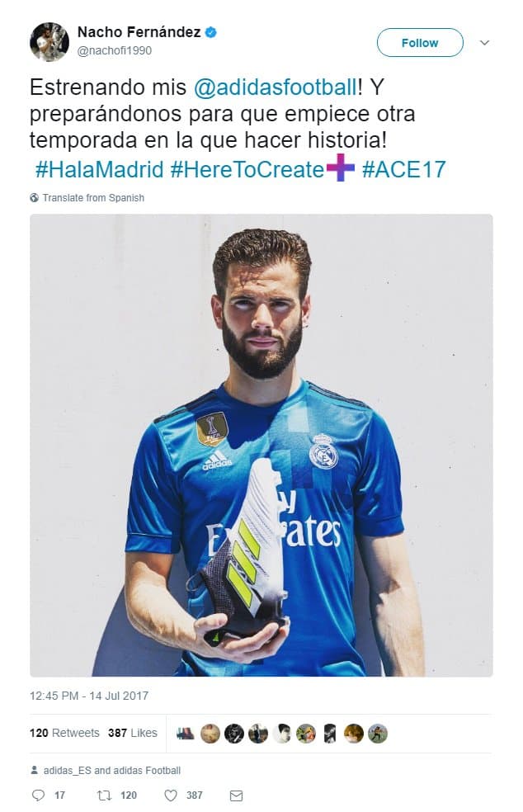This screenshot has width=523, height=812.
Task: Retweet using the retweet arrows icon
Action: 104,795
